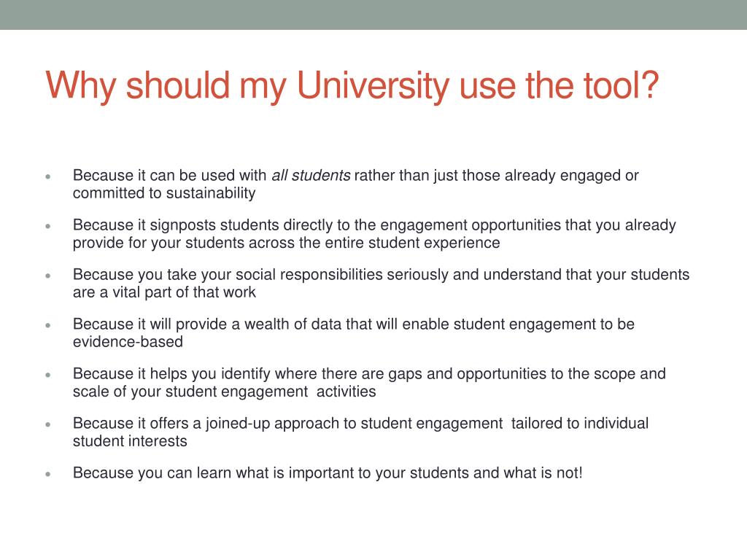
Task: Click the bullet about gaps and opportunities
Action: 369,382
